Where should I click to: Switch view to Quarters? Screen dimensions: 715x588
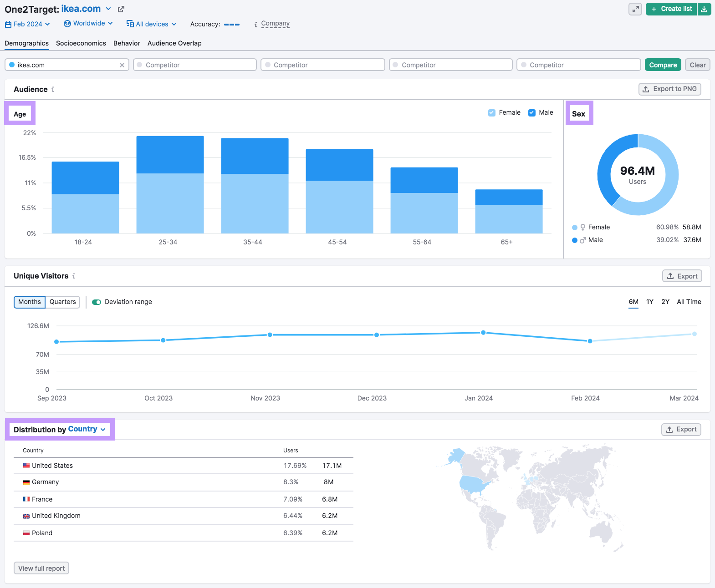coord(63,302)
